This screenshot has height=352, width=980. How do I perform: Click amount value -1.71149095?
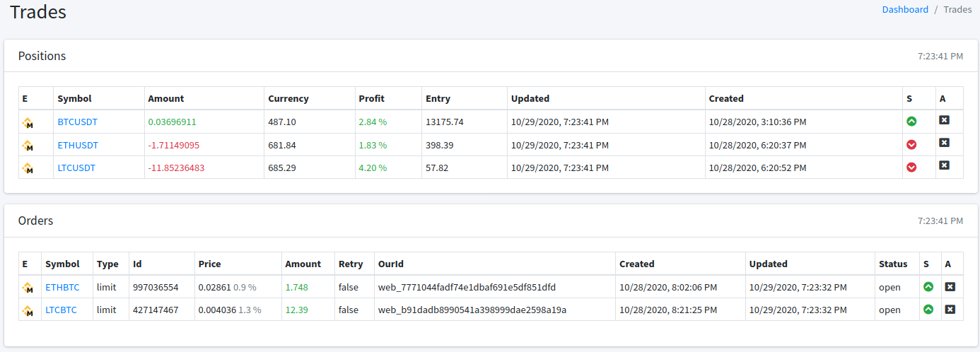coord(174,145)
